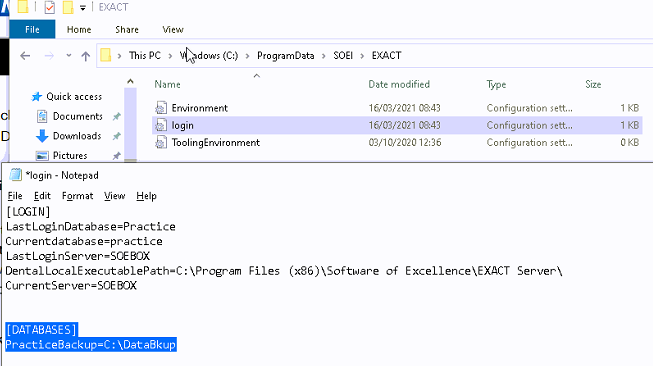Select the ToolingEnvironment file name
Screen dimensions: 653x366
(215, 142)
